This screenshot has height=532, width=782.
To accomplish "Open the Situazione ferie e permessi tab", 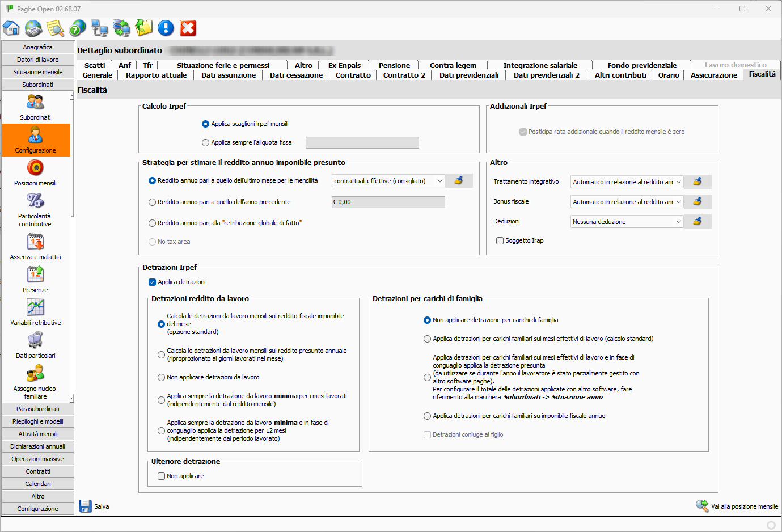I will [x=223, y=65].
